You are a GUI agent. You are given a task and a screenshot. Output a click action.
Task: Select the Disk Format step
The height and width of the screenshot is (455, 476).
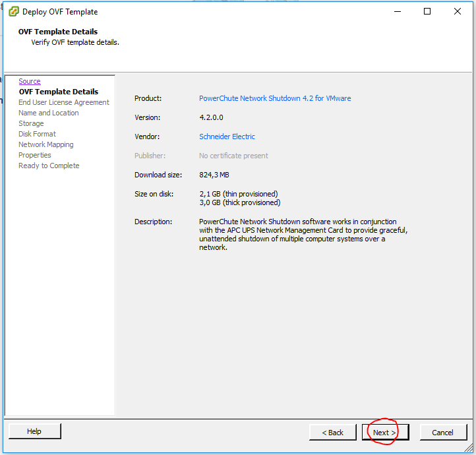tap(37, 134)
